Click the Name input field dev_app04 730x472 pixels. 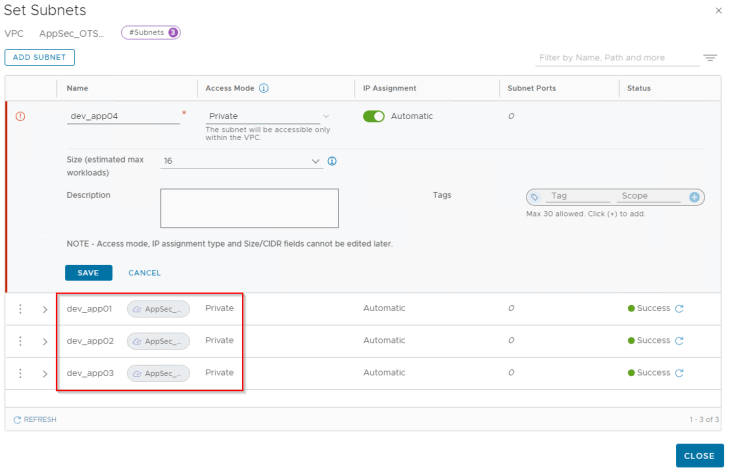coord(123,116)
